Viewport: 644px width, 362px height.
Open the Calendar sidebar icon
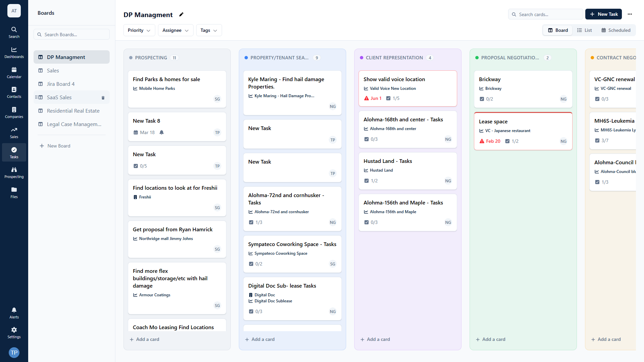point(14,72)
